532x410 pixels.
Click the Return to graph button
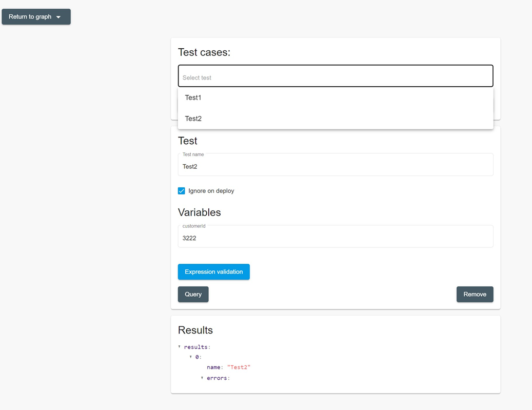coord(30,17)
